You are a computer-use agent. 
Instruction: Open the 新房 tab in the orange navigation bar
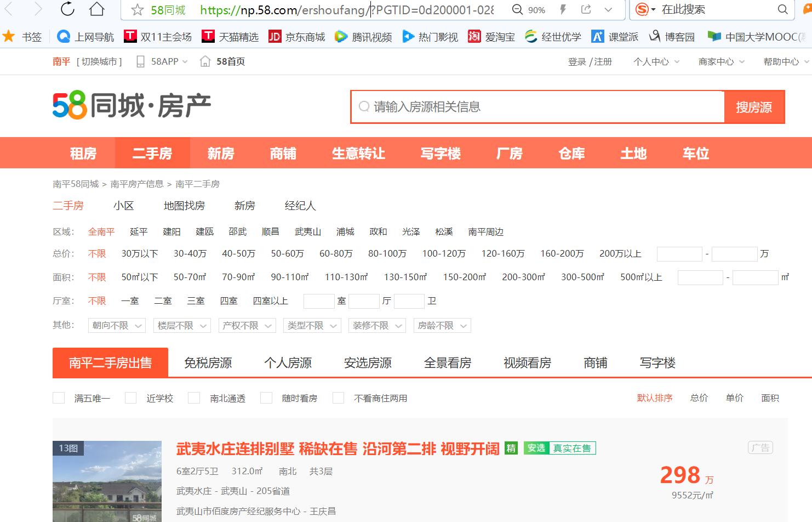(x=221, y=153)
